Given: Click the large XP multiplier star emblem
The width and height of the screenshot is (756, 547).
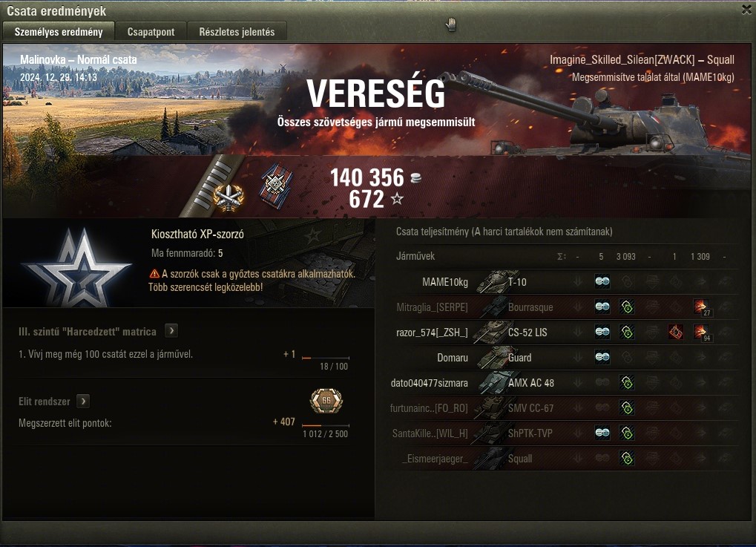Looking at the screenshot, I should pyautogui.click(x=77, y=268).
